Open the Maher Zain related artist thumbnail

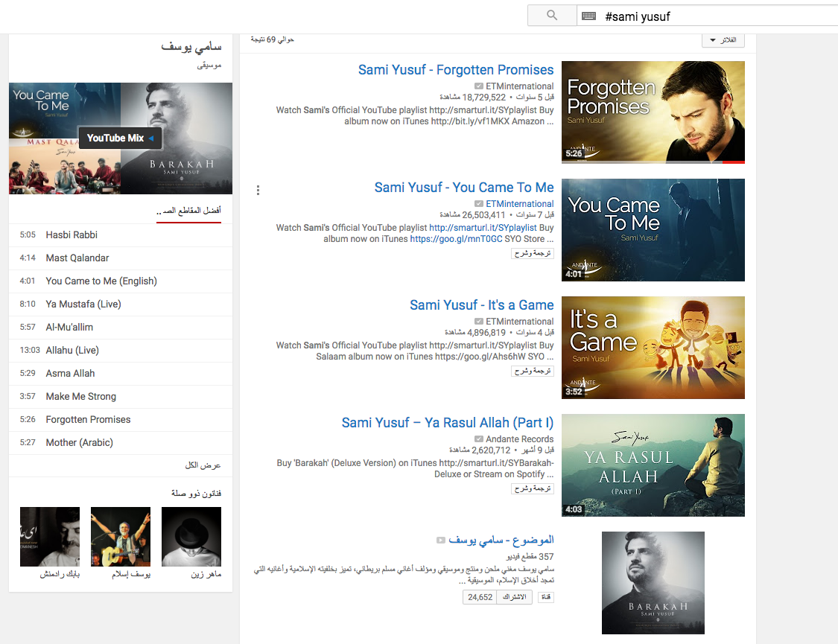tap(191, 537)
